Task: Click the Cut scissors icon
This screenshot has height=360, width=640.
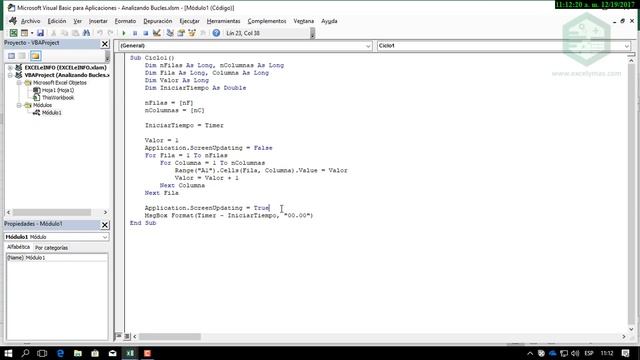Action: click(x=53, y=33)
